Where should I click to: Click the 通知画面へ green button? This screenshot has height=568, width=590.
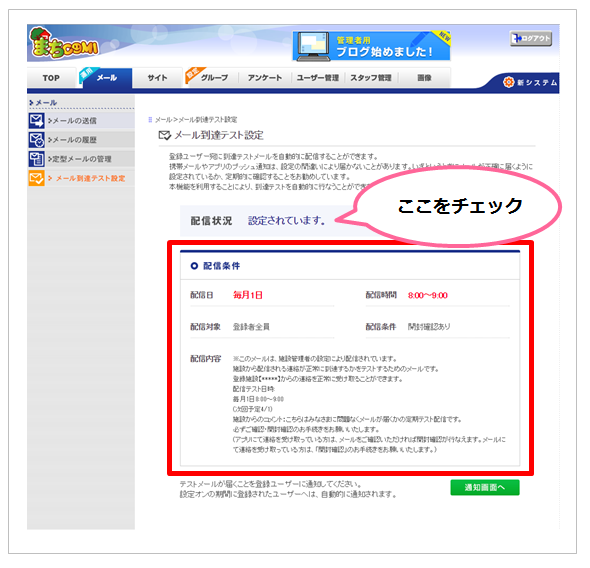click(x=485, y=488)
